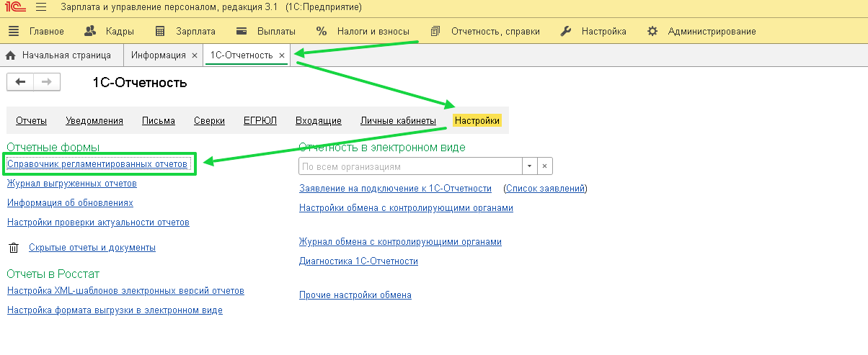Open the Отчеты tab
This screenshot has height=355, width=868.
tap(31, 121)
